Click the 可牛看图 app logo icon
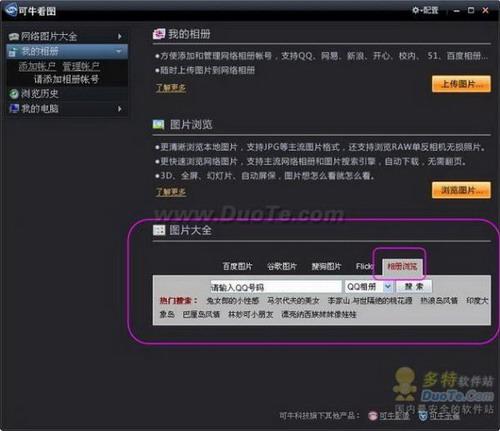Viewport: 500px width, 431px height. (x=10, y=10)
